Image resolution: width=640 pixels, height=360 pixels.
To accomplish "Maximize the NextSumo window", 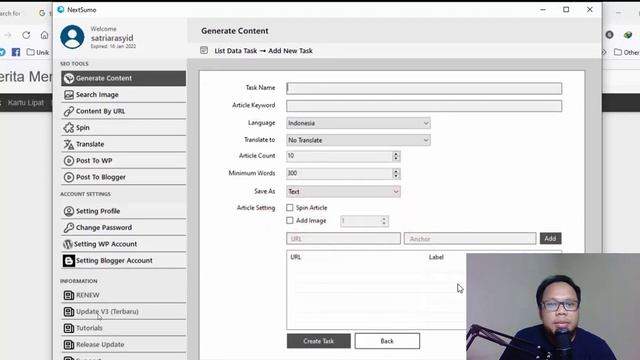I will tap(566, 9).
